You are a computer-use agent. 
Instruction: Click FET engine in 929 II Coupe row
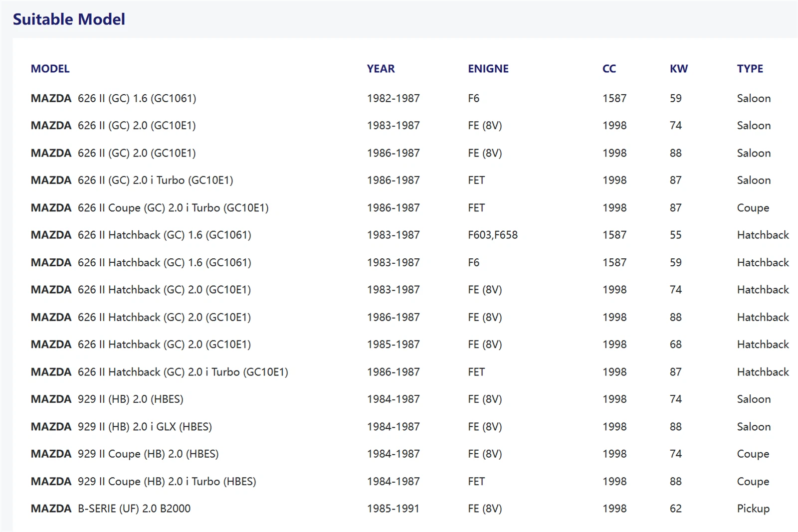pos(476,481)
